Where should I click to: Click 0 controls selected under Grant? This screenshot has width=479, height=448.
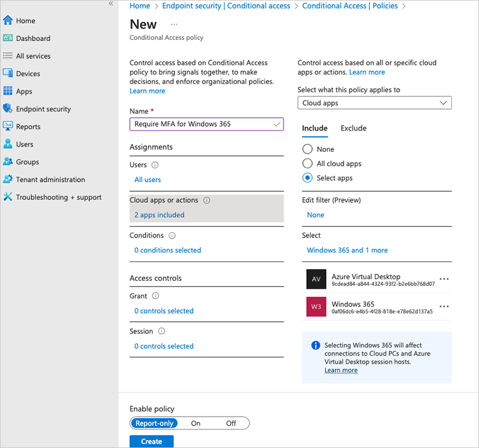tap(164, 311)
